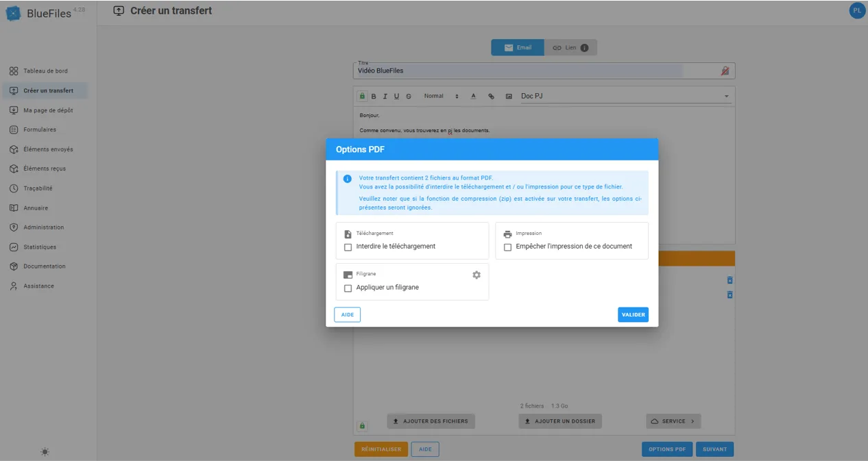Expand the SERVICE button menu
This screenshot has height=461, width=868.
pos(673,421)
